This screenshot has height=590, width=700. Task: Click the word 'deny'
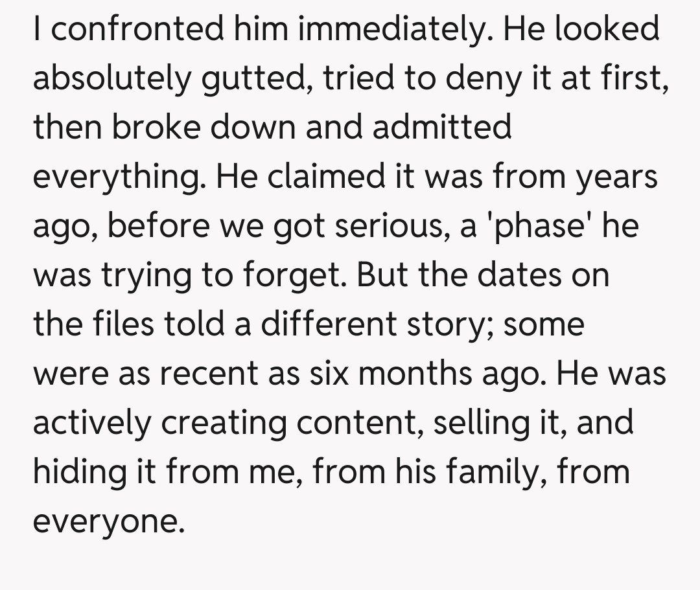click(x=482, y=78)
